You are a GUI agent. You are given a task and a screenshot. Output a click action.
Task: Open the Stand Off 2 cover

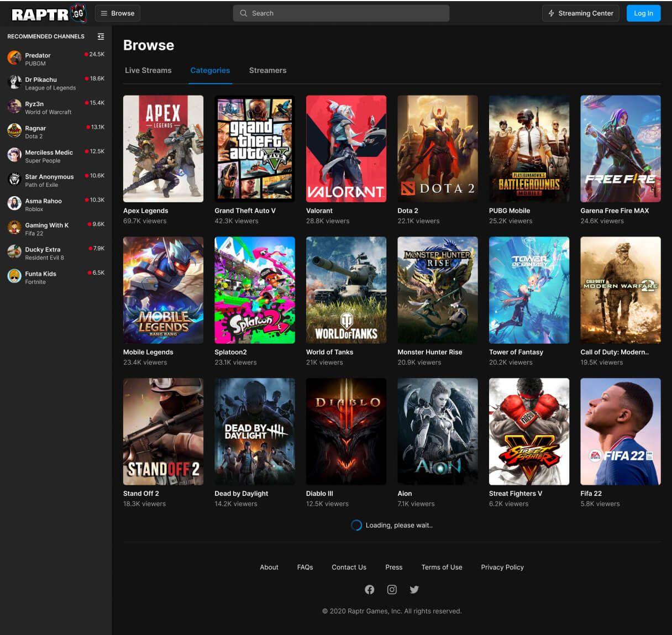[x=163, y=432]
